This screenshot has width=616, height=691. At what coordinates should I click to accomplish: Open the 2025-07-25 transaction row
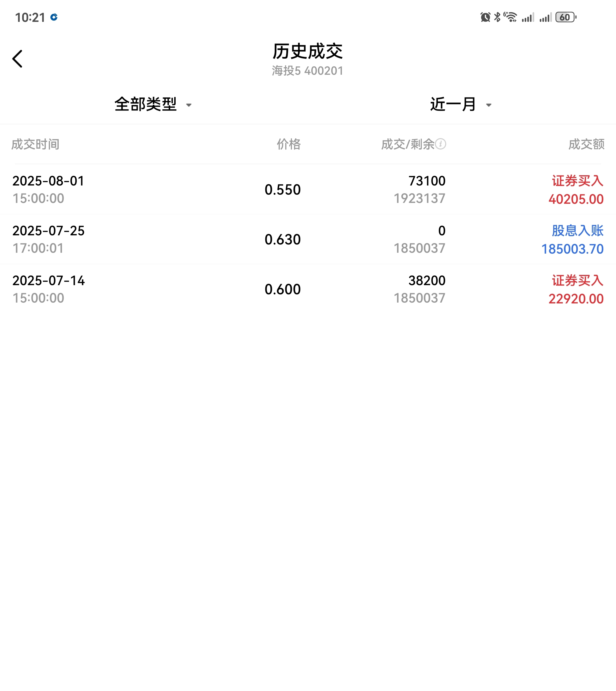[x=308, y=239]
